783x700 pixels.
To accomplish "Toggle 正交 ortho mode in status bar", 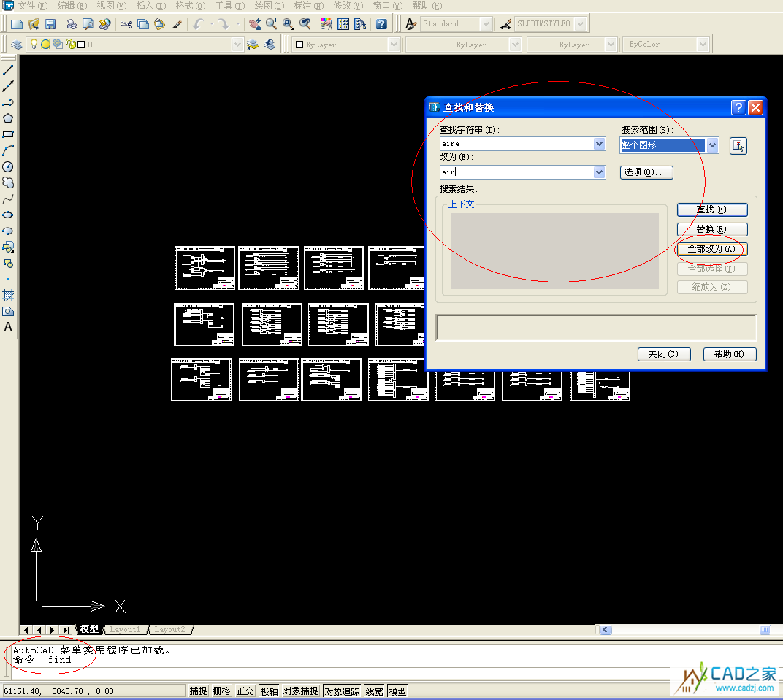I will coord(245,691).
